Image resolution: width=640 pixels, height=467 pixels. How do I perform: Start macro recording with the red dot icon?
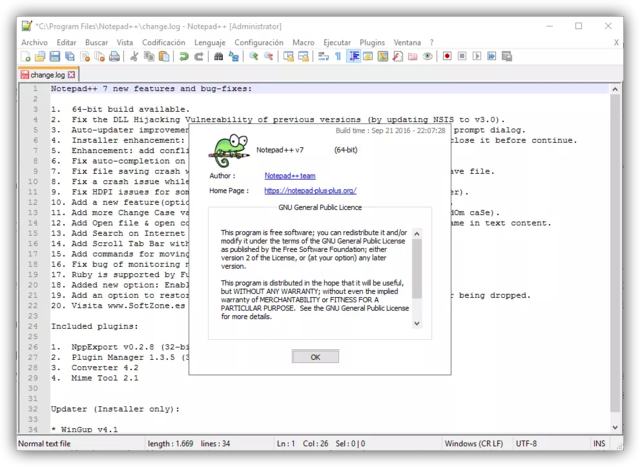tap(447, 56)
